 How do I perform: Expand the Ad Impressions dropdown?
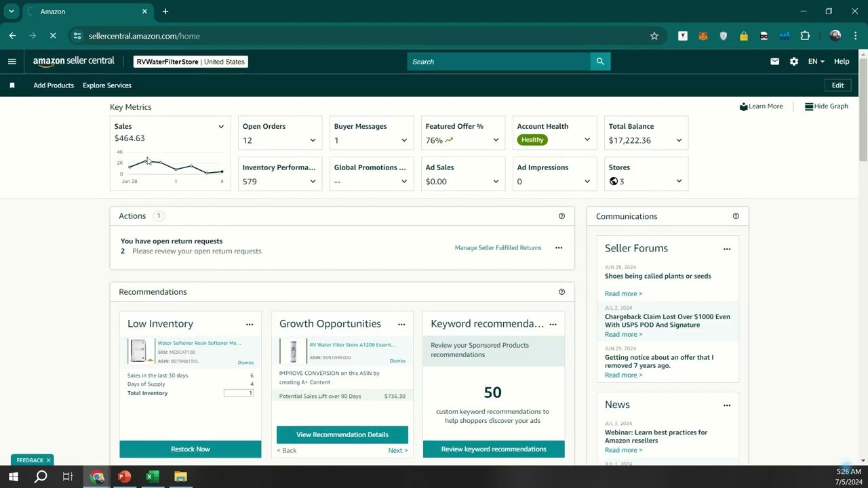pyautogui.click(x=587, y=182)
